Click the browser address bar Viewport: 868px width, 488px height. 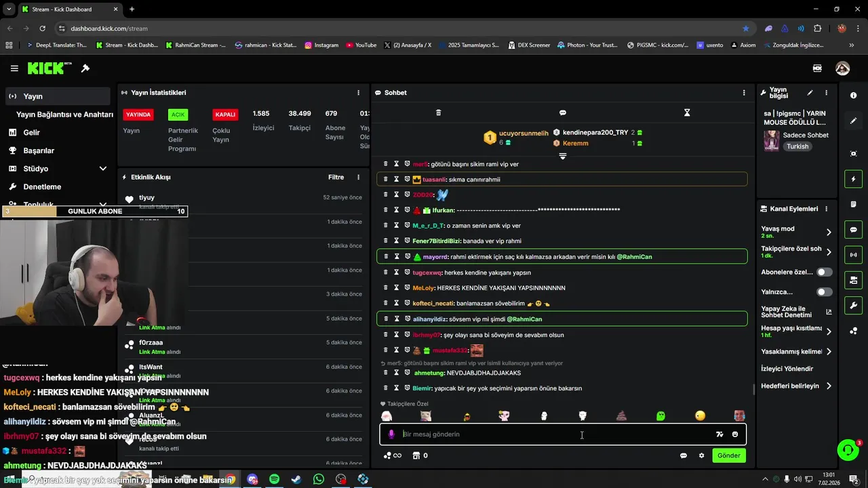coord(400,28)
